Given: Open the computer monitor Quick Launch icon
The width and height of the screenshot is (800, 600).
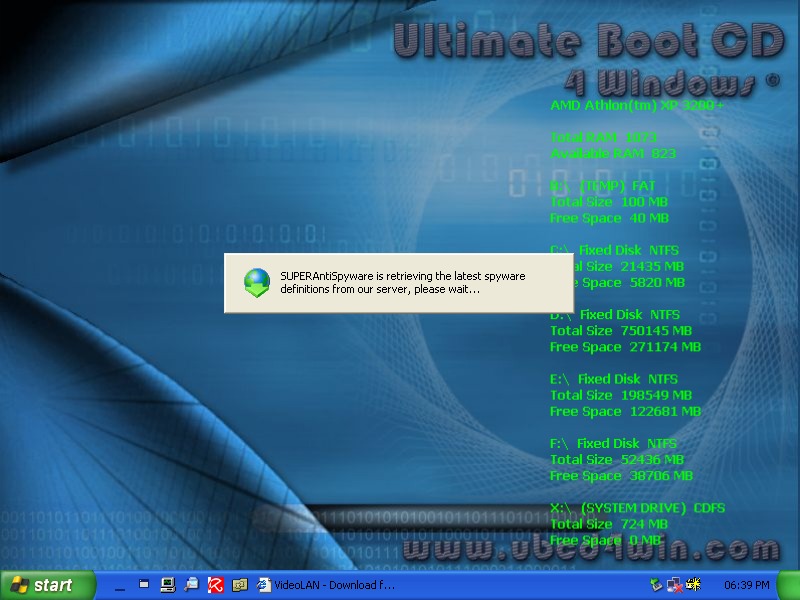Looking at the screenshot, I should point(167,584).
